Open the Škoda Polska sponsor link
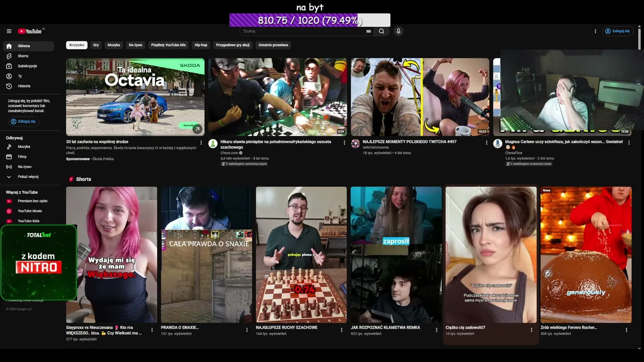The width and height of the screenshot is (644, 362). pyautogui.click(x=103, y=159)
